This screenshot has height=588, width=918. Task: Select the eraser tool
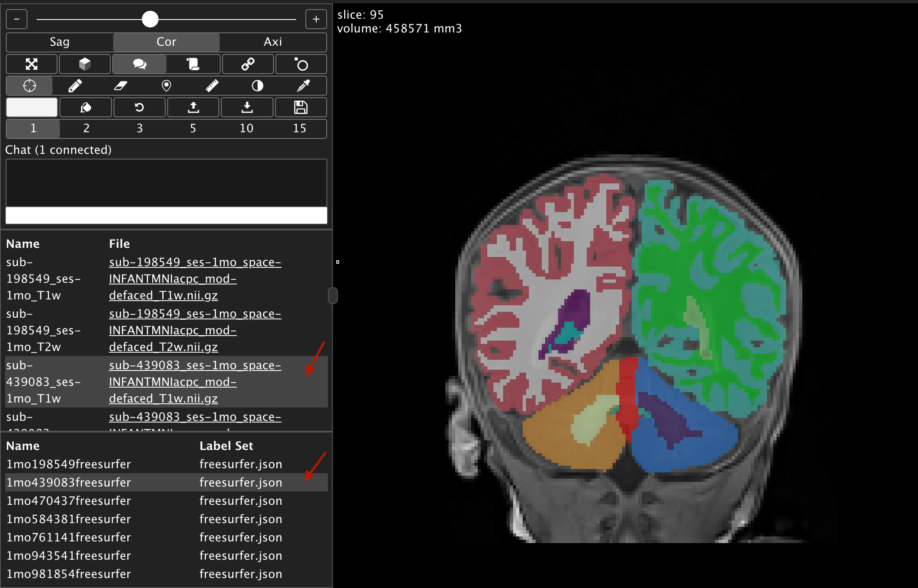pyautogui.click(x=121, y=86)
